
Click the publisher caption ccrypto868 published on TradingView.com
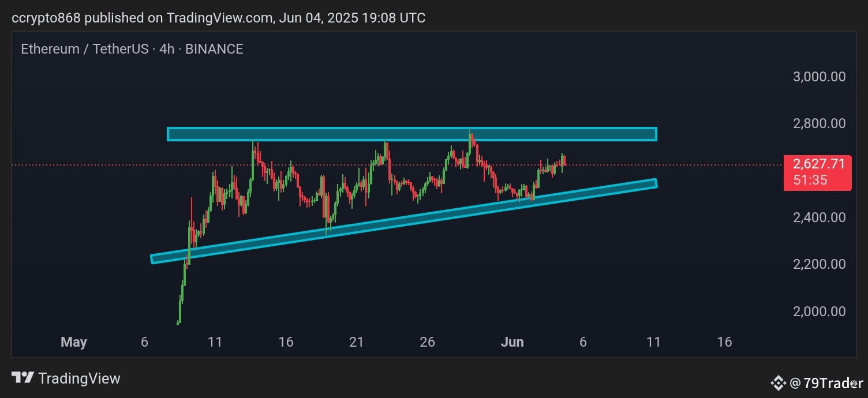pyautogui.click(x=219, y=18)
